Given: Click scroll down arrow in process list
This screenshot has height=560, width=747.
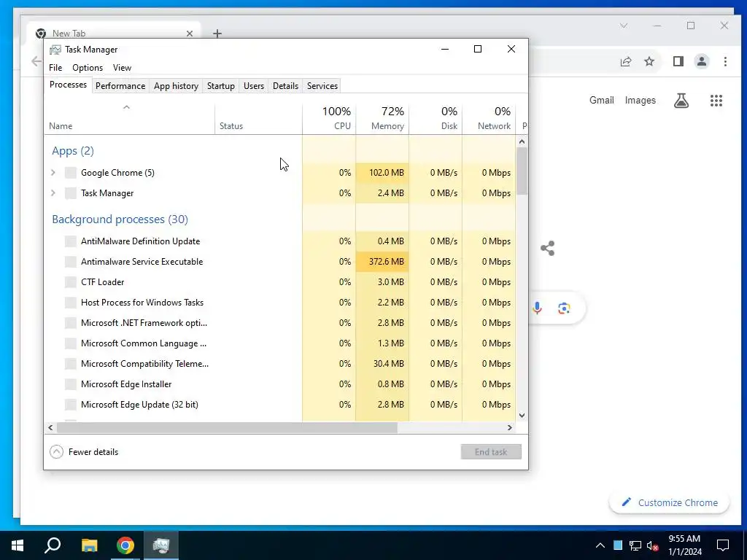Looking at the screenshot, I should [522, 415].
